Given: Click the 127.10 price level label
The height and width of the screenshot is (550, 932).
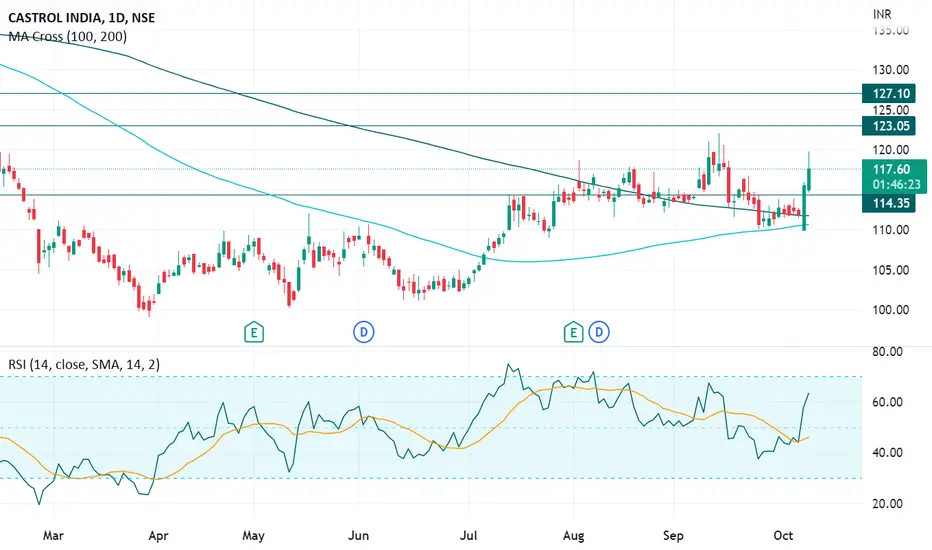Looking at the screenshot, I should pyautogui.click(x=889, y=93).
